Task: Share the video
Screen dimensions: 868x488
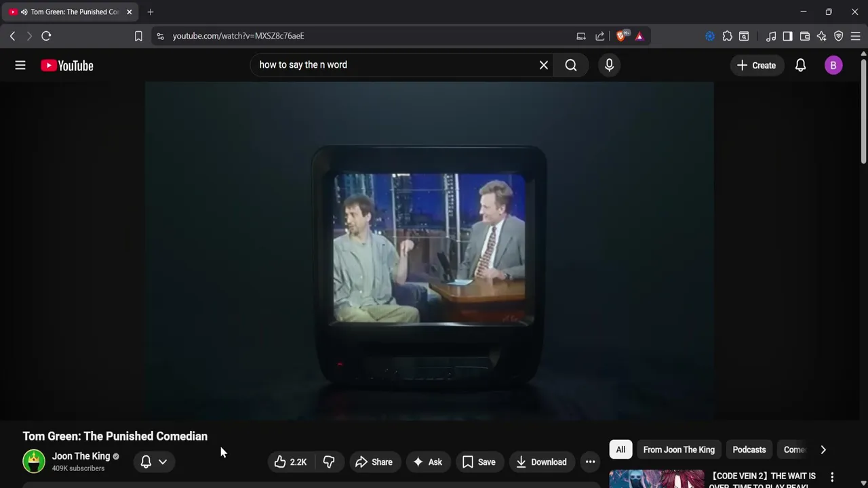Action: pyautogui.click(x=374, y=462)
